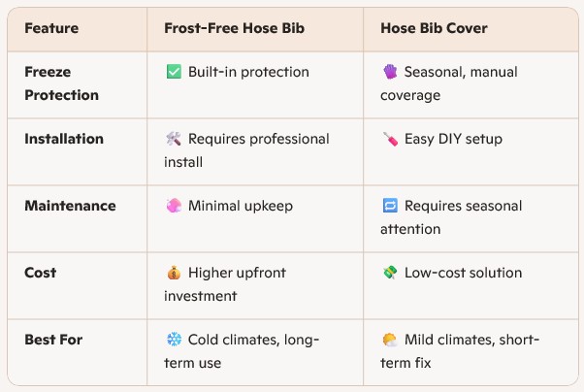This screenshot has width=584, height=392.
Task: Select the Feature column header
Action: (x=52, y=29)
